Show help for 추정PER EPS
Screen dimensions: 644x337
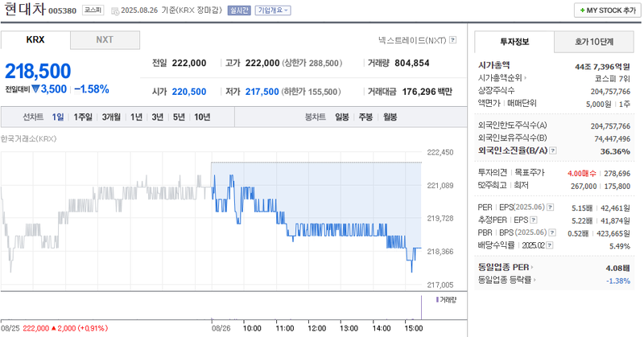[534, 220]
